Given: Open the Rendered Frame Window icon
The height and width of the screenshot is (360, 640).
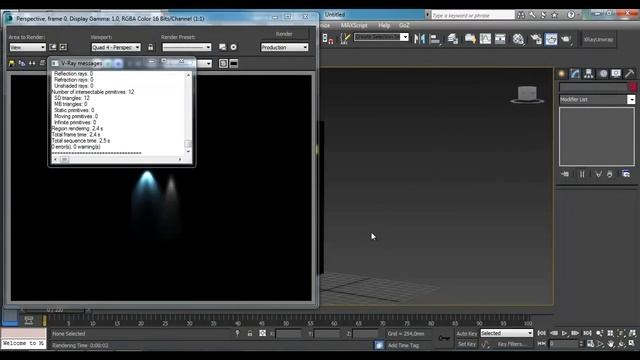Looking at the screenshot, I should point(551,39).
